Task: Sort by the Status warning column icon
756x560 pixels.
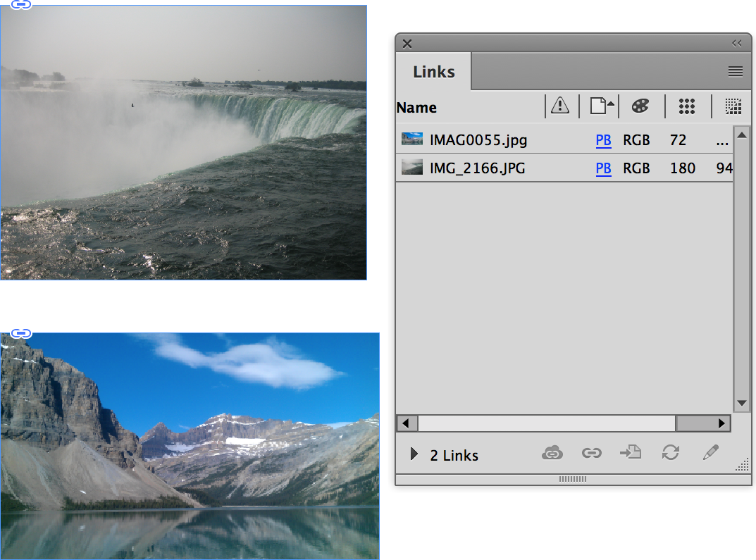Action: 560,106
